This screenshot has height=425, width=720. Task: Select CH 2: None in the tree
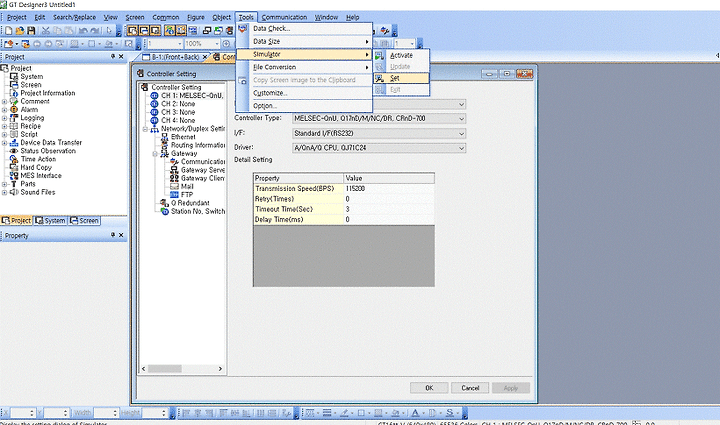click(178, 104)
